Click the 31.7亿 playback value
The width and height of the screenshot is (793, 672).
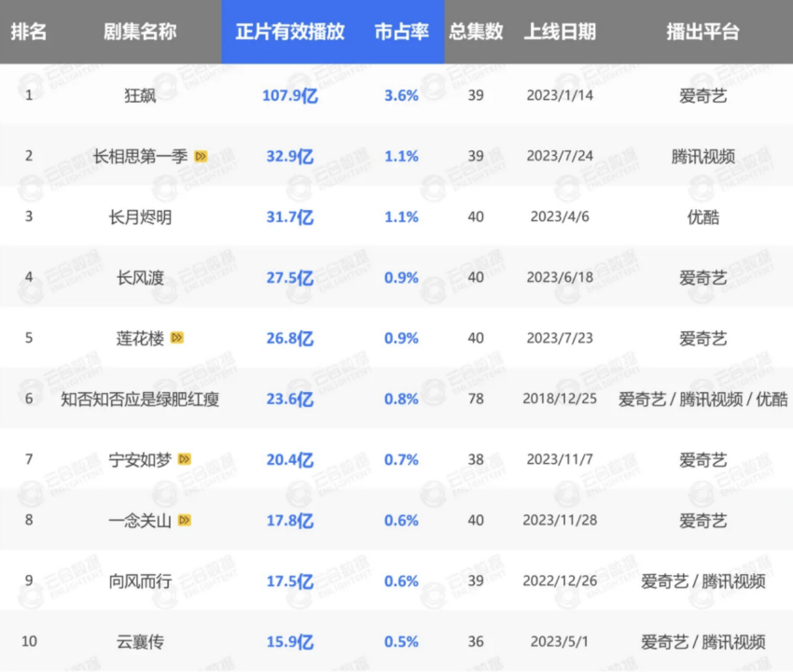click(290, 217)
